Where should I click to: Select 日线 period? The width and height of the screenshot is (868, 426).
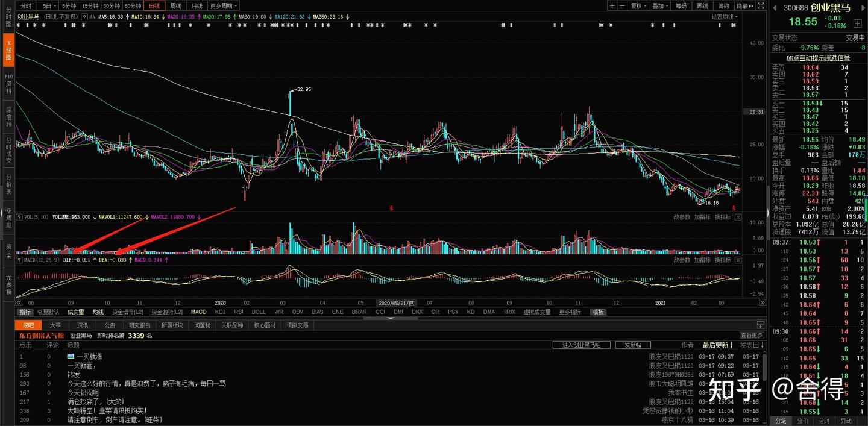tap(154, 5)
